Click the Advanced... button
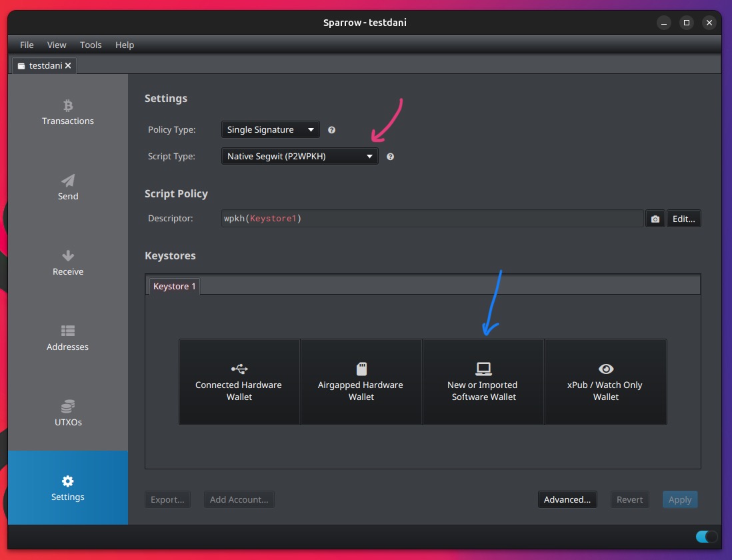This screenshot has height=560, width=732. point(567,499)
